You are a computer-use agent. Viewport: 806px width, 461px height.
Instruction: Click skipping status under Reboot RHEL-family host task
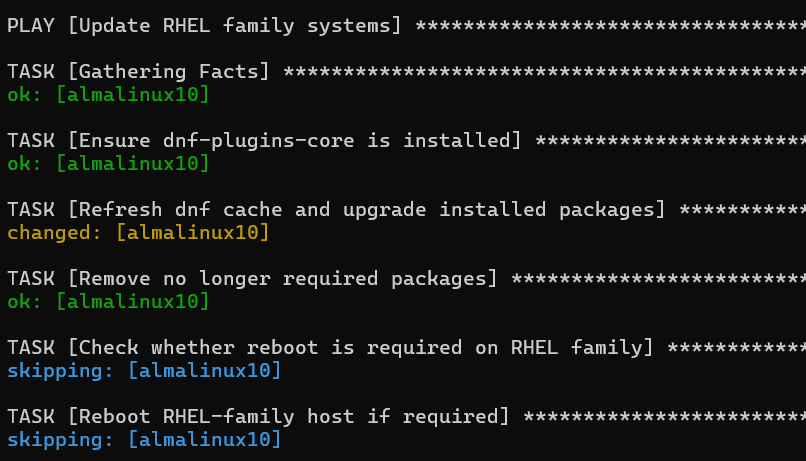pyautogui.click(x=59, y=439)
